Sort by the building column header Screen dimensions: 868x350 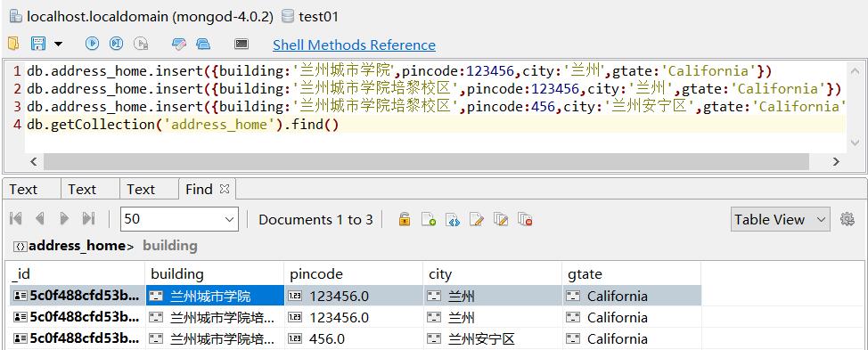pyautogui.click(x=215, y=274)
